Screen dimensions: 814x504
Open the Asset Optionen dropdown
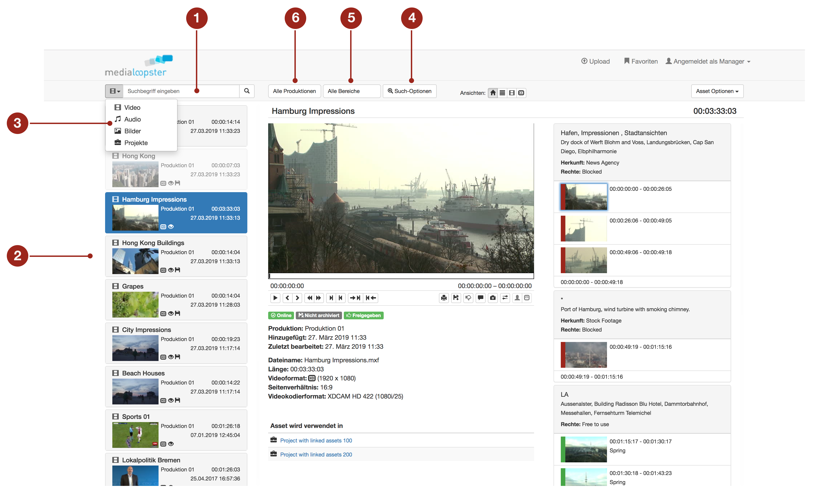pyautogui.click(x=717, y=91)
